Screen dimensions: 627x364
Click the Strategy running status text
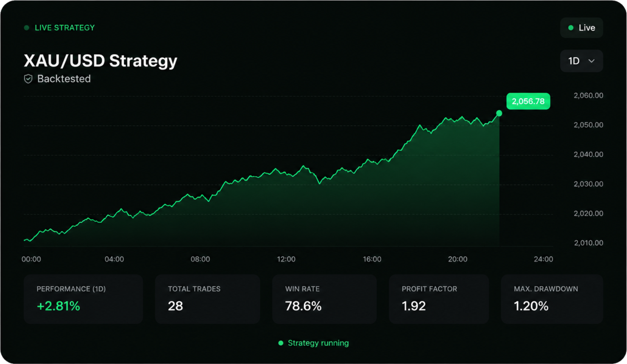tap(318, 343)
